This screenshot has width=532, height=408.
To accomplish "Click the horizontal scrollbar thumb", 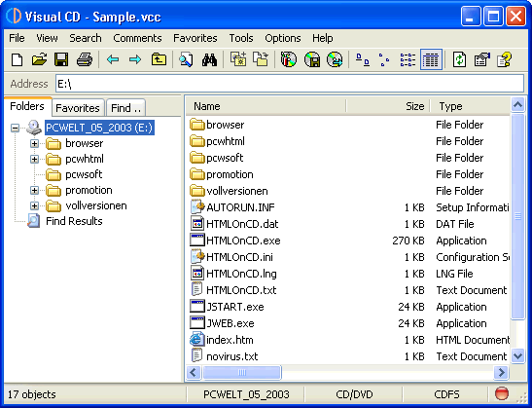I will tap(242, 373).
